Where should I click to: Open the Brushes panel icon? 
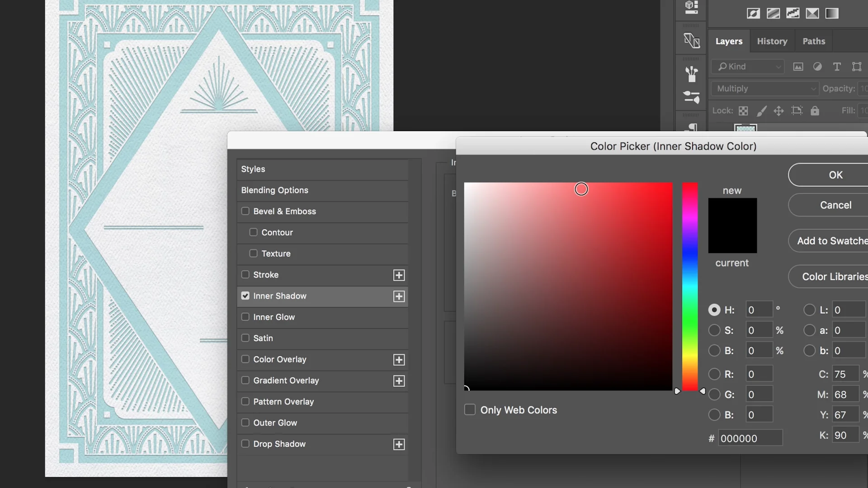tap(691, 74)
